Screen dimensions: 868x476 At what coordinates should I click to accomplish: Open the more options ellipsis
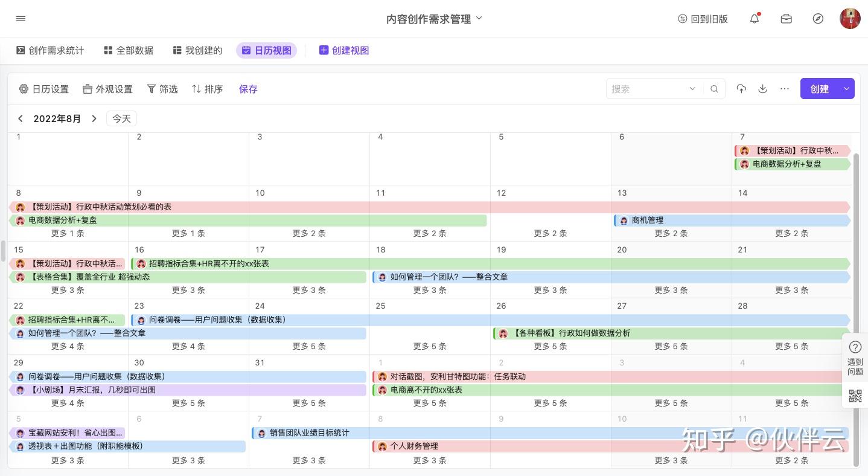(x=785, y=89)
